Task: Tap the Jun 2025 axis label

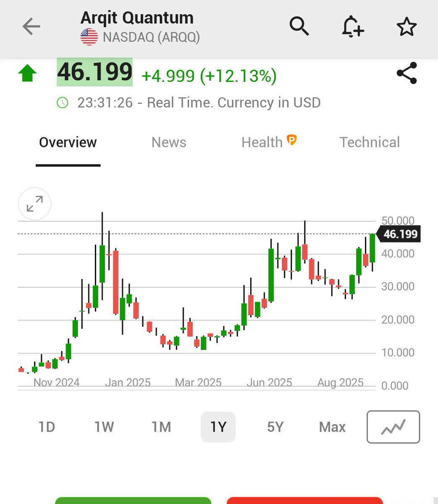Action: click(x=269, y=383)
